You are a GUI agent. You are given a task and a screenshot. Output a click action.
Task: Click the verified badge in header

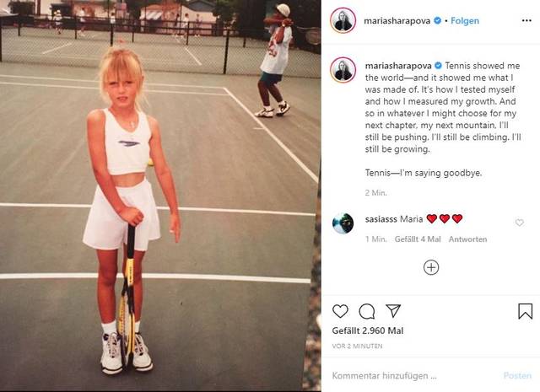(x=437, y=20)
